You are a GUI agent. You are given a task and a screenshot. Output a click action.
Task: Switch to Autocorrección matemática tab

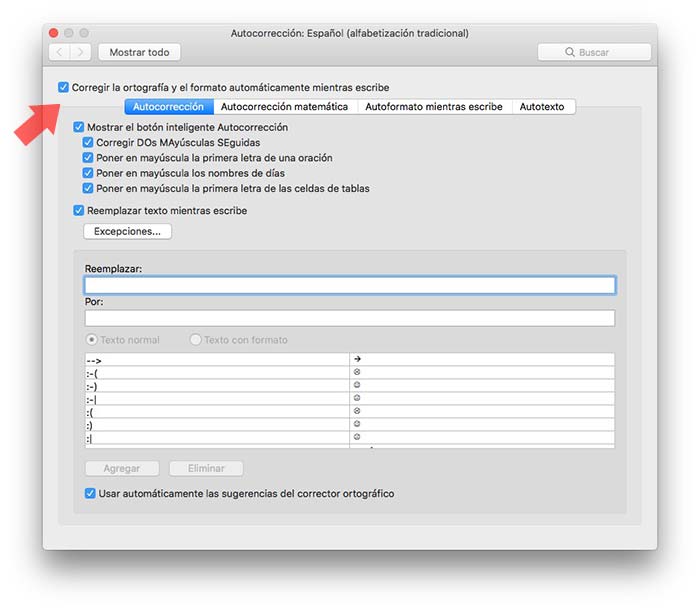click(284, 107)
